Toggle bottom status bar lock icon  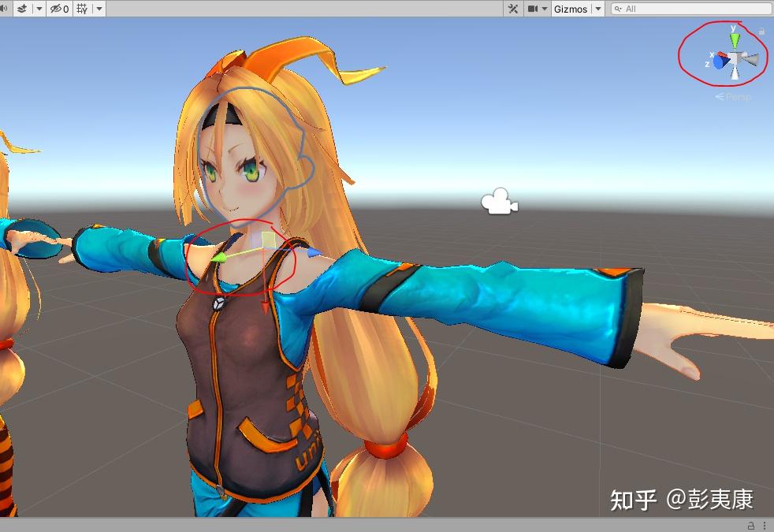click(x=751, y=526)
